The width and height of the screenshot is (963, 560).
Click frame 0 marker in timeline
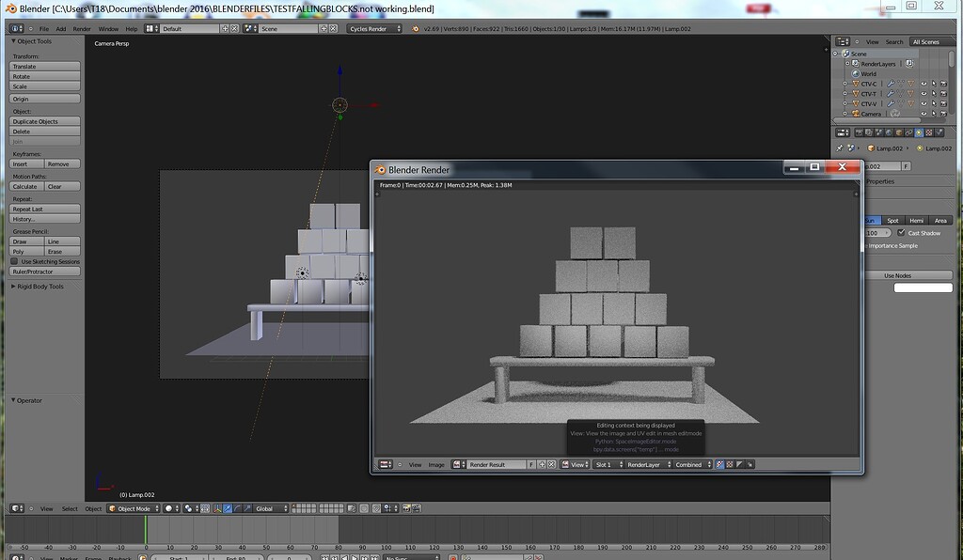coord(146,530)
